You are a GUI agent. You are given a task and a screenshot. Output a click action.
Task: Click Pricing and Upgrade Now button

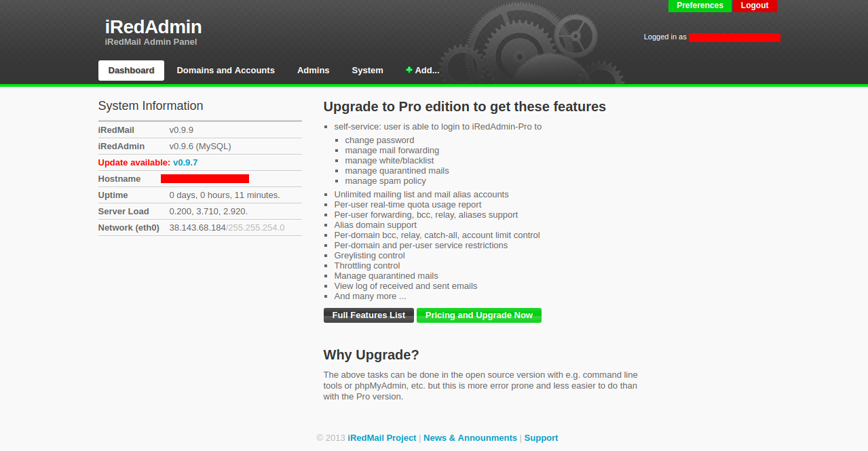479,315
